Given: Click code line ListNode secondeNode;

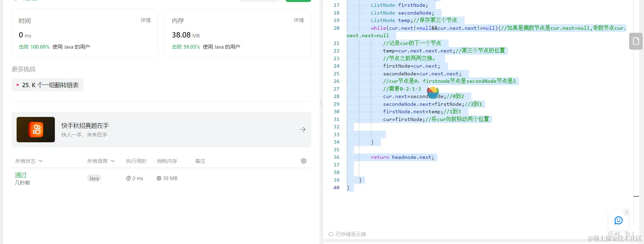Looking at the screenshot, I should coord(402,13).
